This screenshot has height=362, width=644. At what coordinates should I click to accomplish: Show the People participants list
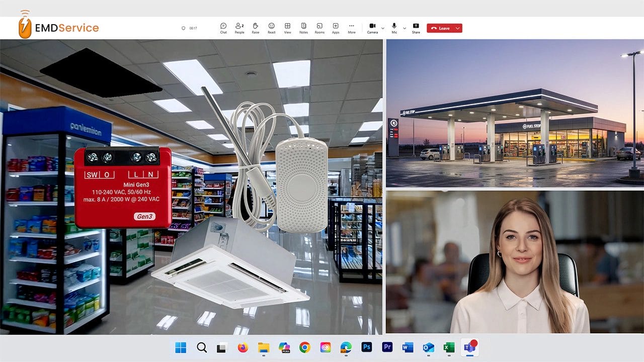coord(239,28)
